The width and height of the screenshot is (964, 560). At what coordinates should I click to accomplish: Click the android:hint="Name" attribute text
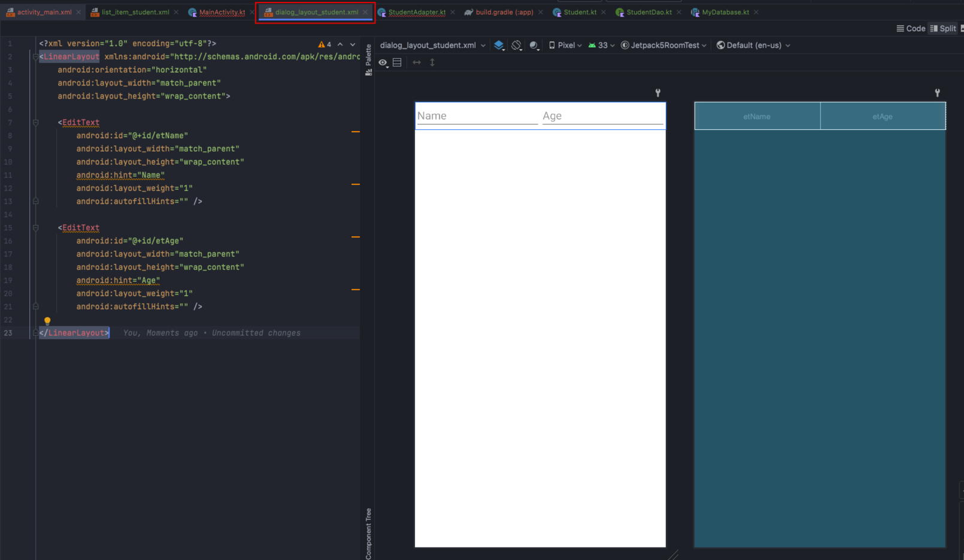pyautogui.click(x=120, y=175)
